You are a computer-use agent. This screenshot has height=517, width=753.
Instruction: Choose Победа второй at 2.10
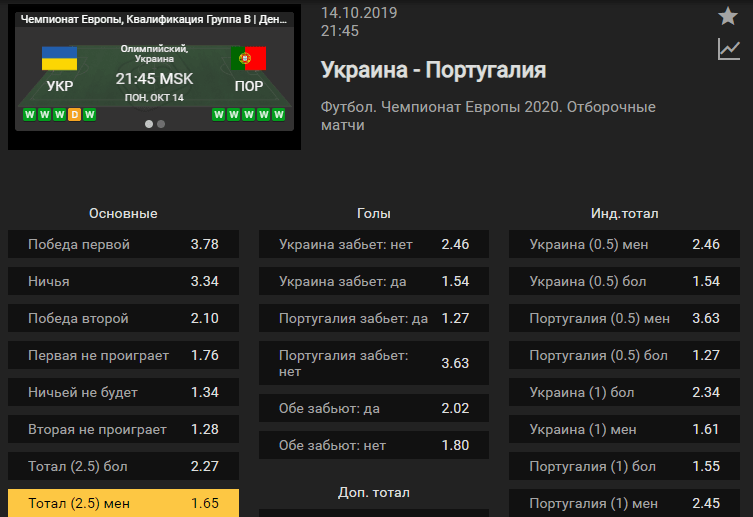123,318
